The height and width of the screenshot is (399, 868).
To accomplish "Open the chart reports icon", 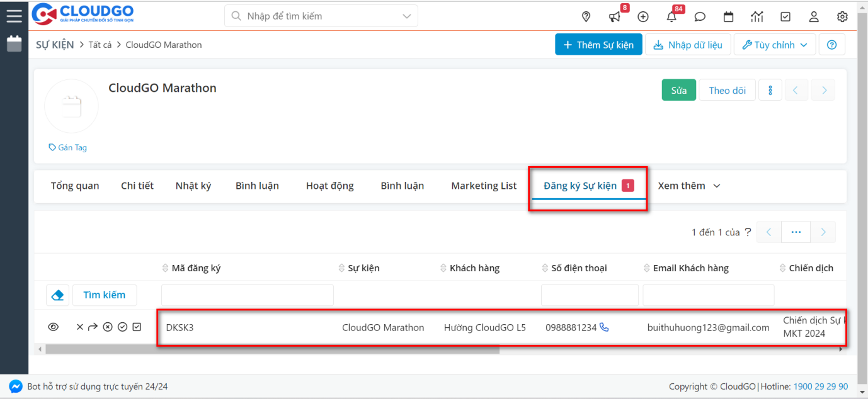I will pyautogui.click(x=757, y=17).
